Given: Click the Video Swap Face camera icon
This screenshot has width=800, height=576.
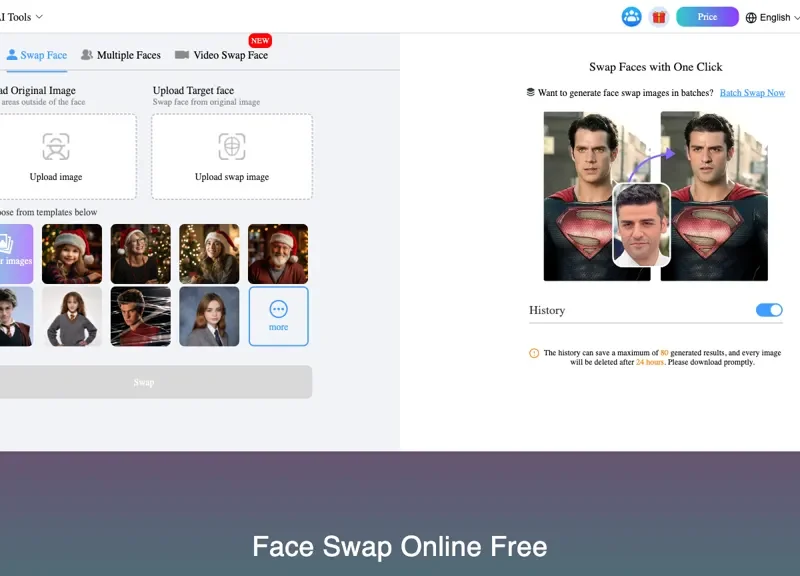Looking at the screenshot, I should point(182,55).
